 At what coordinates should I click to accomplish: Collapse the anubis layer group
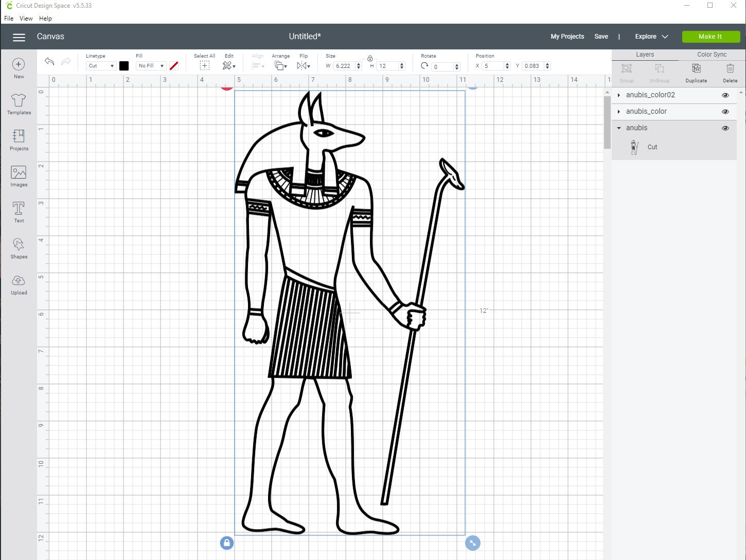(619, 128)
